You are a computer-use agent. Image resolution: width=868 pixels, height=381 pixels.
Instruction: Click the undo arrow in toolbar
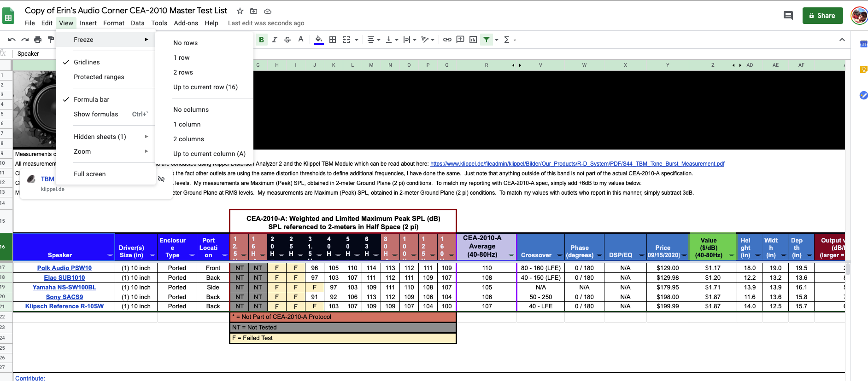(12, 40)
